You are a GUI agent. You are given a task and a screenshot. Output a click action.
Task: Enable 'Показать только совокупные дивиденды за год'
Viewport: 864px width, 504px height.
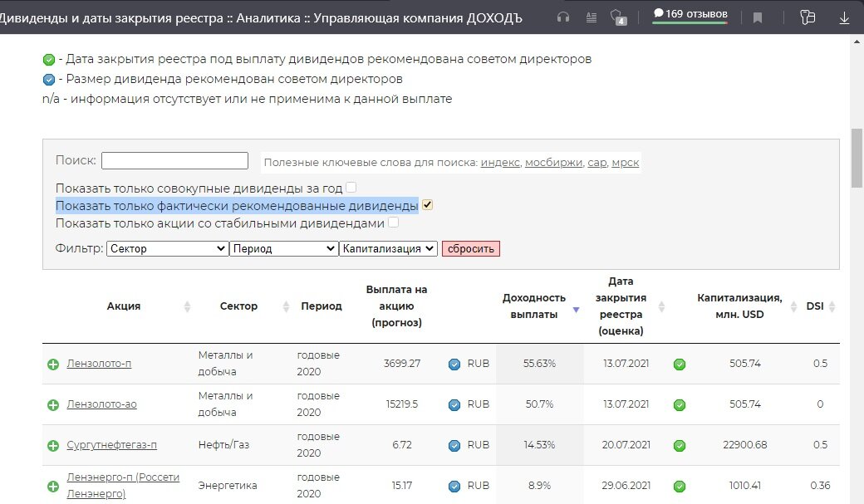tap(351, 188)
